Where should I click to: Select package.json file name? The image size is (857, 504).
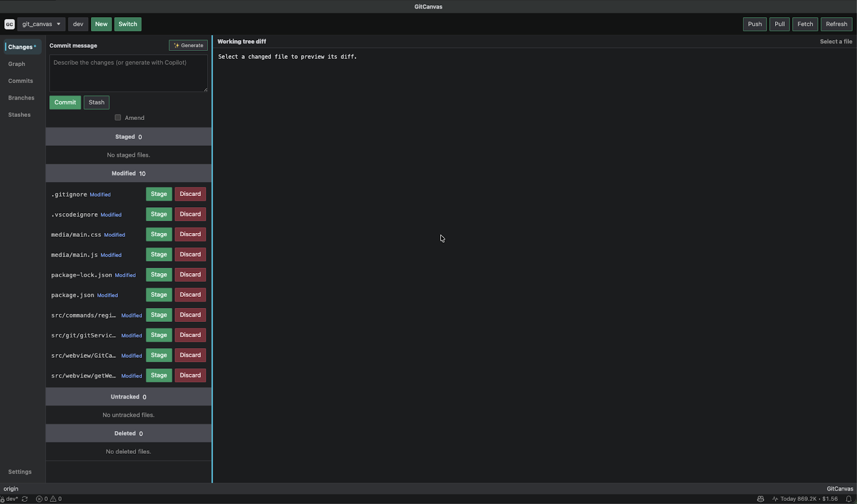click(x=73, y=295)
